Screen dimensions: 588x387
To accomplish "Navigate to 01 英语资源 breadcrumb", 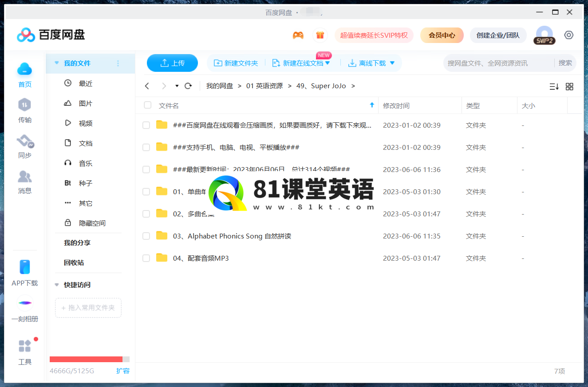I will click(264, 86).
